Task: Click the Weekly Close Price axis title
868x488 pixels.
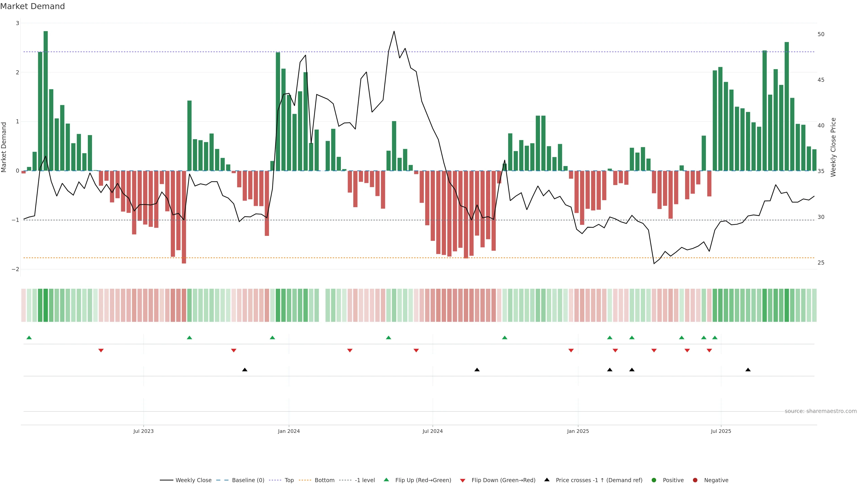Action: click(x=833, y=147)
